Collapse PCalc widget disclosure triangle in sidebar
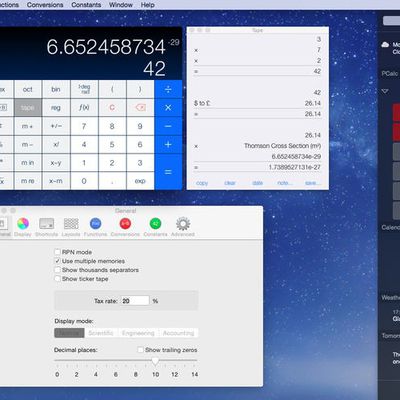 385,91
